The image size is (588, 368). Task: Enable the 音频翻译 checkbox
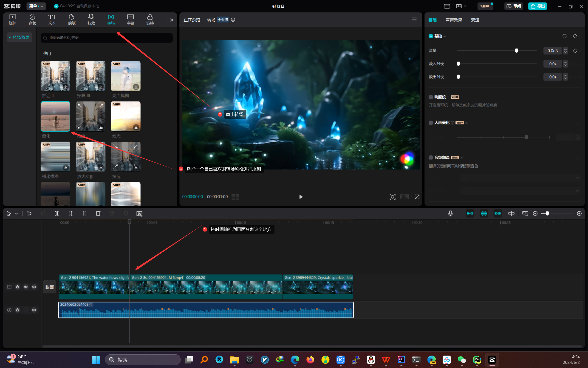431,158
